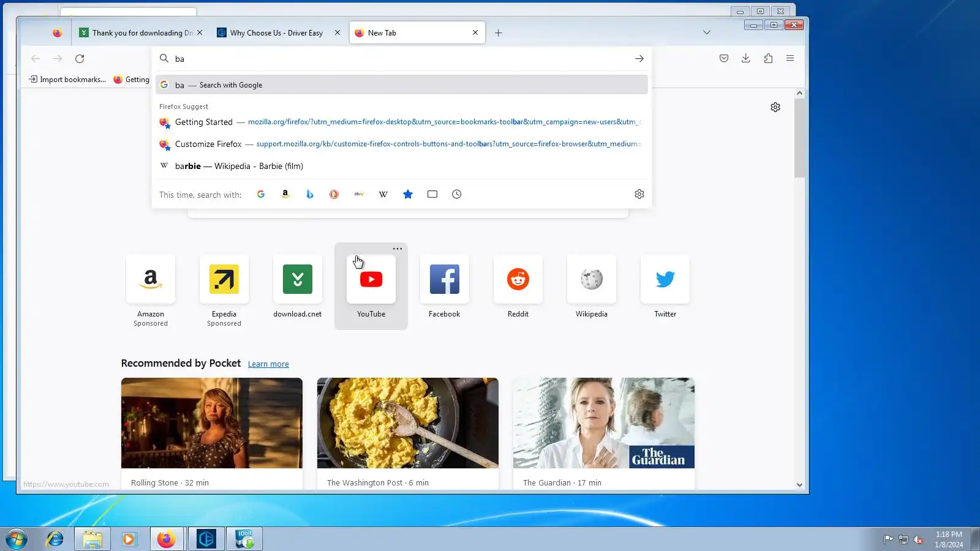Click Import bookmarks toolbar item
The image size is (980, 551).
click(x=67, y=80)
